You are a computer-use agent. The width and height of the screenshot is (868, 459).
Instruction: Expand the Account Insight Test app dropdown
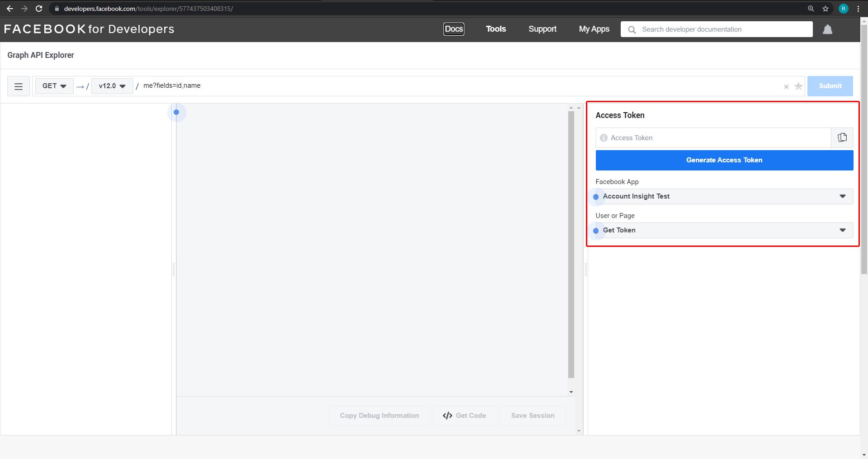725,196
